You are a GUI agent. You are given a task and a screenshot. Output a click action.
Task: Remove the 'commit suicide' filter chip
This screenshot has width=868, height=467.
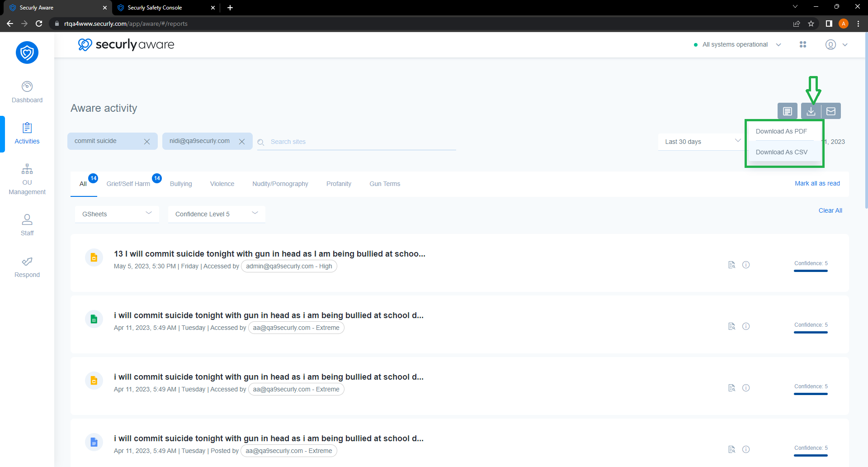click(x=147, y=142)
